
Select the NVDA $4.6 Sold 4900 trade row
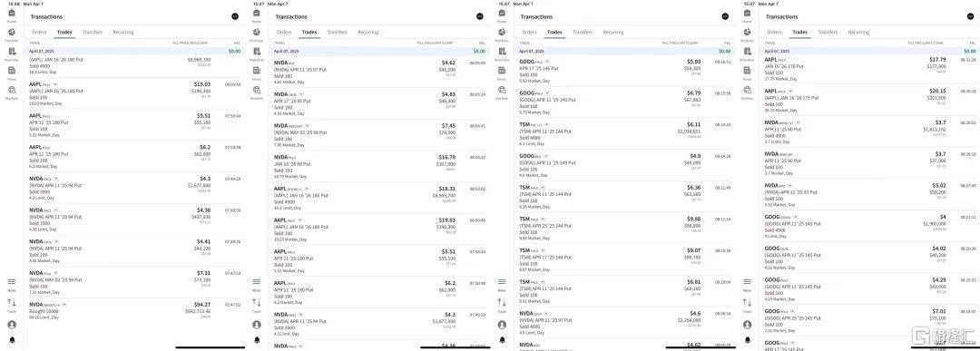click(x=624, y=322)
